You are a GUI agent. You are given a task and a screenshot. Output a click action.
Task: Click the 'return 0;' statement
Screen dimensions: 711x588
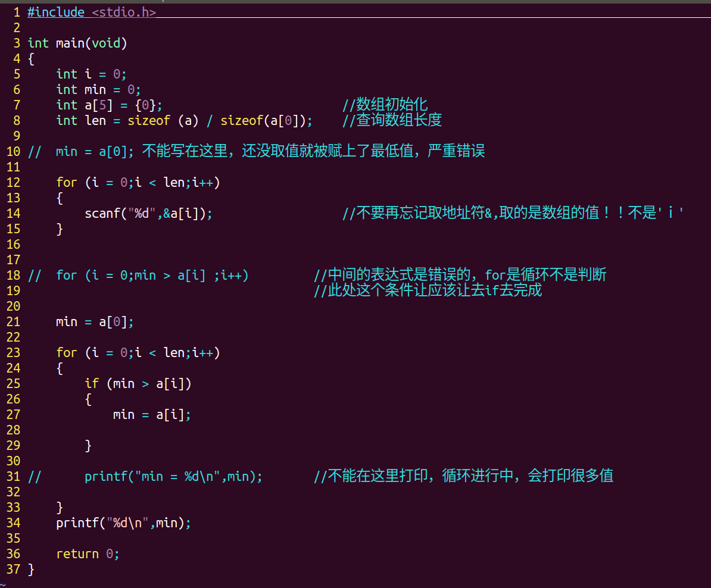pos(88,554)
